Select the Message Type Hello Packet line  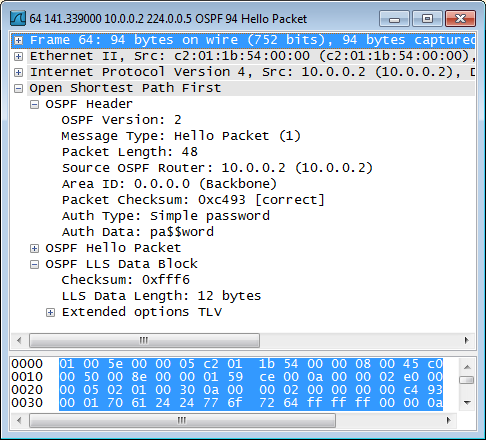181,136
